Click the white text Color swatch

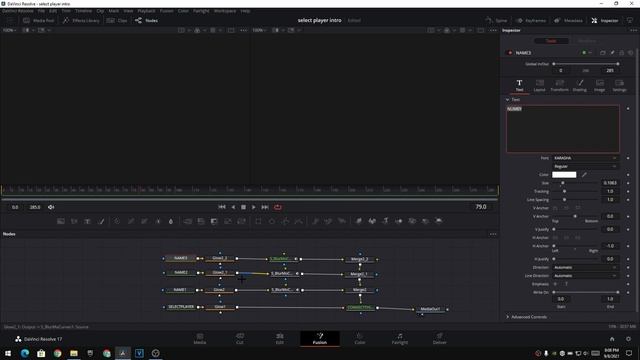pyautogui.click(x=564, y=175)
